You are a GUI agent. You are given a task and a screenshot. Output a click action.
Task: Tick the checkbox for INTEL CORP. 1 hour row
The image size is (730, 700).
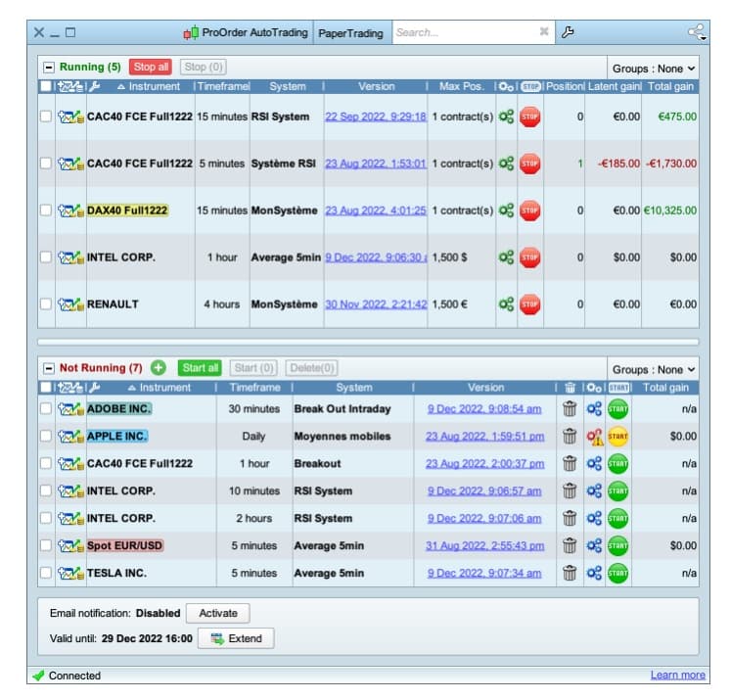[x=46, y=257]
